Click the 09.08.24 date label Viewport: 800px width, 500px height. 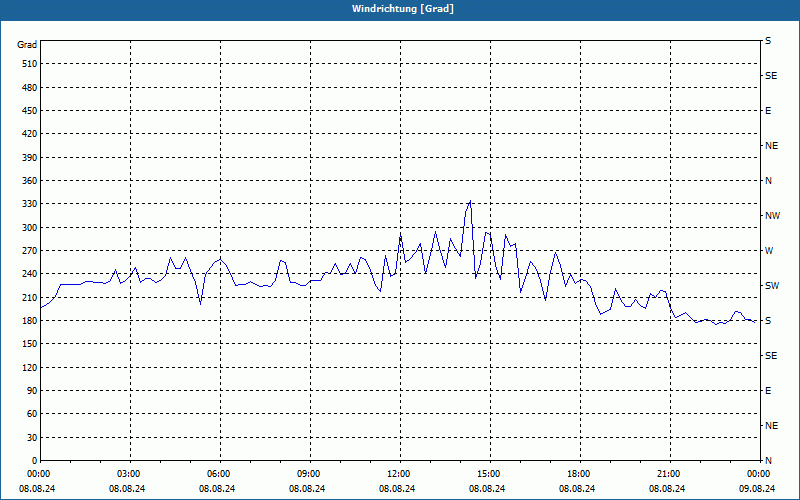(x=757, y=489)
